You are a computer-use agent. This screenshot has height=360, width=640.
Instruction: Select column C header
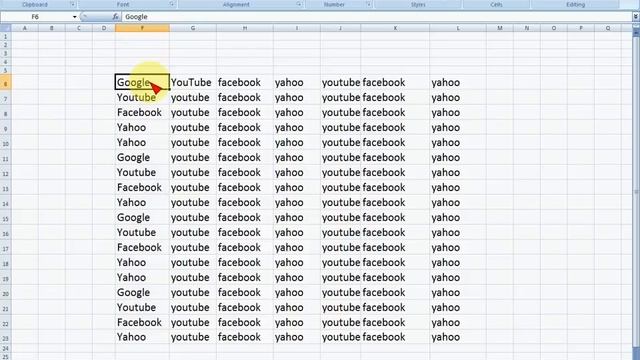point(79,28)
